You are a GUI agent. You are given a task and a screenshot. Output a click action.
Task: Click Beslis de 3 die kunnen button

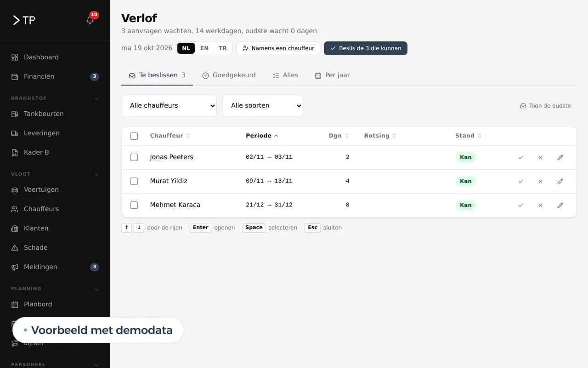pos(366,48)
